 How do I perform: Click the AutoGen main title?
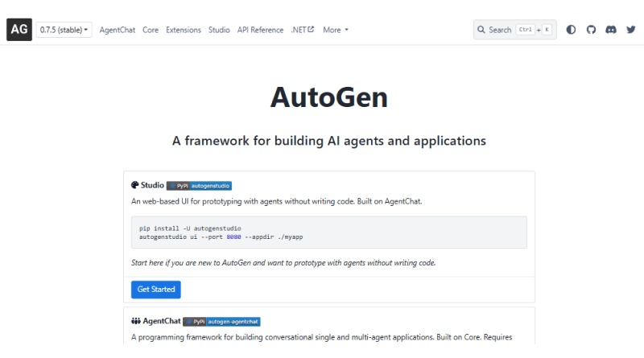tap(329, 97)
